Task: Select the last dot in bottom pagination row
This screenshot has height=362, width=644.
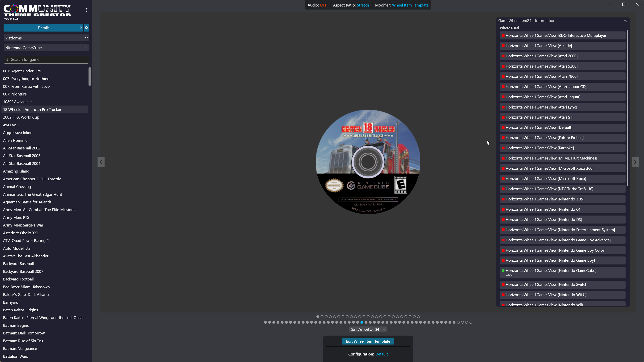Action: [x=471, y=322]
